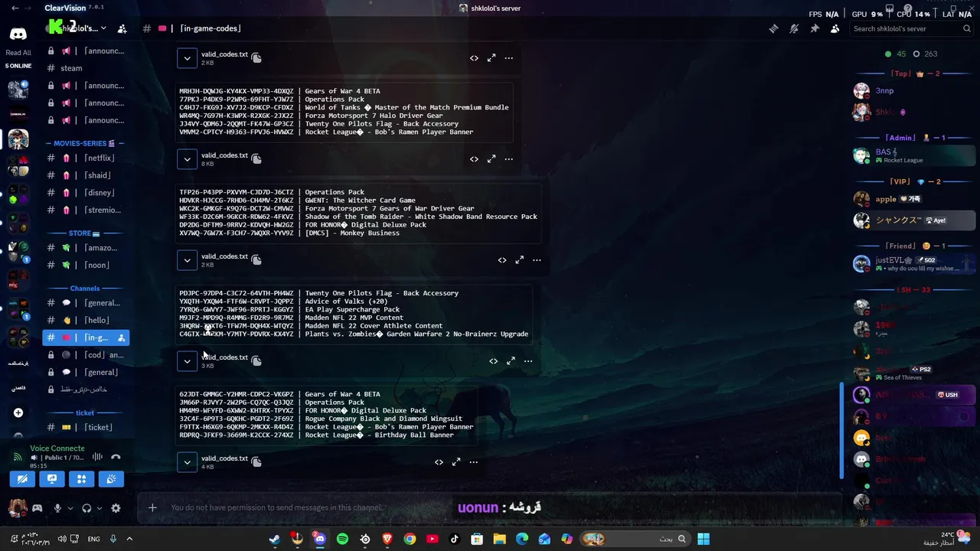Open the ticket channel
Viewport: 980px width, 551px height.
[86, 427]
